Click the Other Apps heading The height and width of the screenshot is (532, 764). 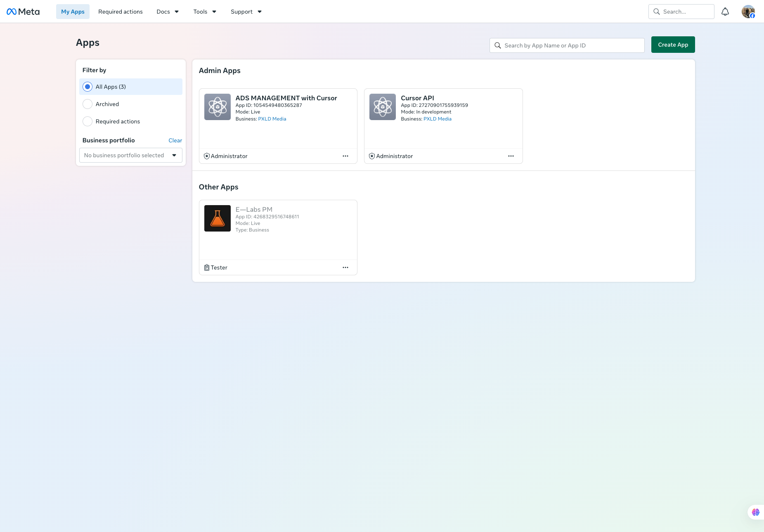[219, 187]
